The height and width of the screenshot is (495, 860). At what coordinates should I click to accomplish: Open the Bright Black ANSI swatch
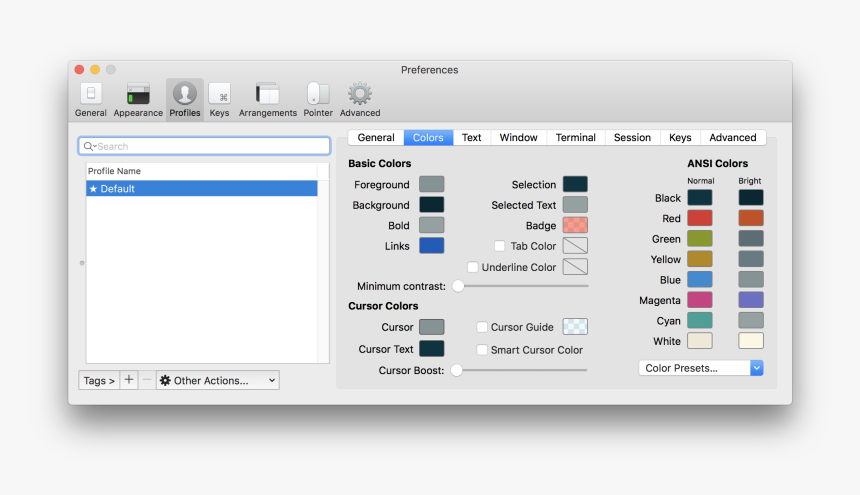pyautogui.click(x=751, y=197)
